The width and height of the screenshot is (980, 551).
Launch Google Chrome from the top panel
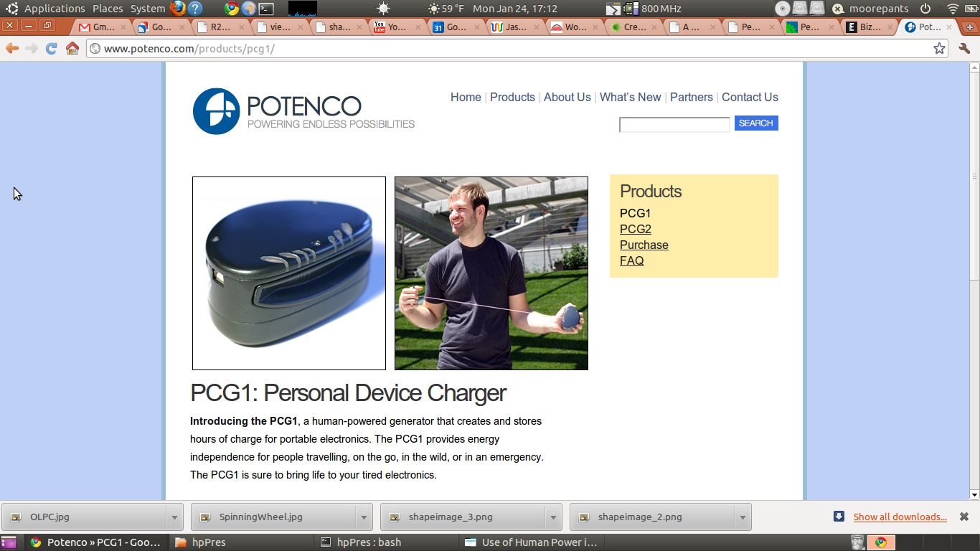coord(231,9)
